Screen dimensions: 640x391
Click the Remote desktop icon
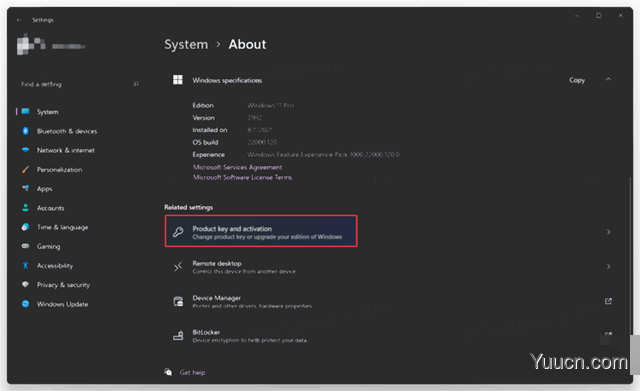pos(178,267)
